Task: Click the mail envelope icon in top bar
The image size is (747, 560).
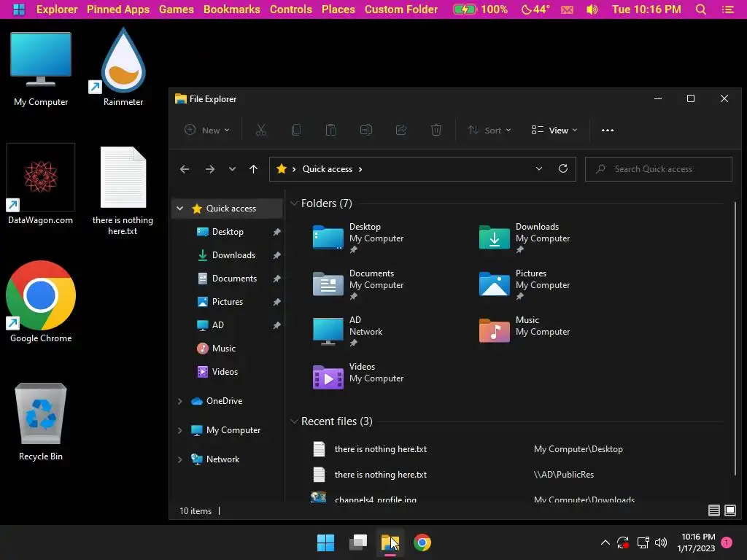Action: tap(567, 9)
